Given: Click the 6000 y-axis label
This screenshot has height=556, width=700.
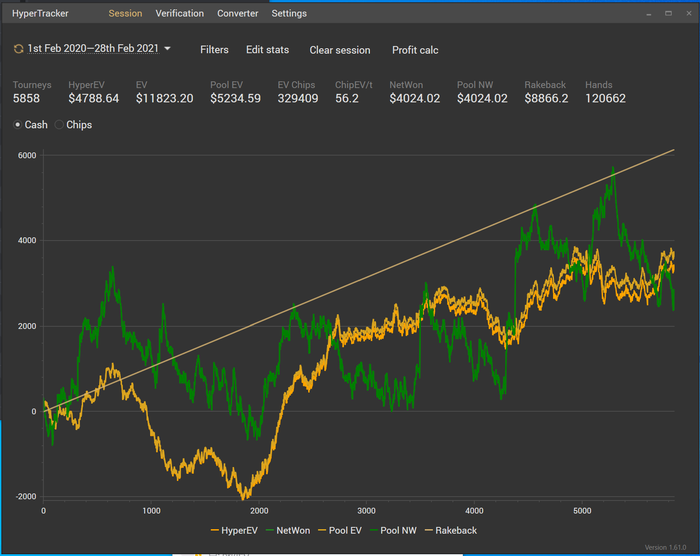Looking at the screenshot, I should tap(27, 155).
